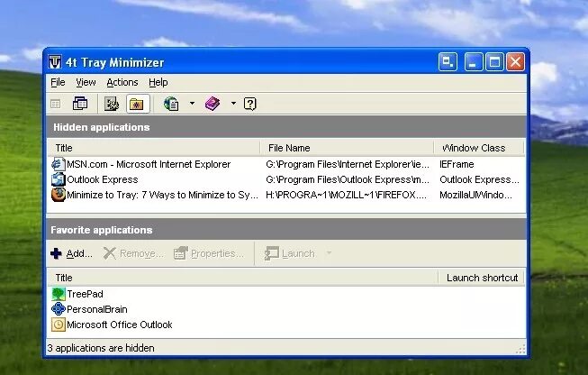Click the Remove favorite button
Viewport: 588px width, 375px height.
pyautogui.click(x=133, y=253)
